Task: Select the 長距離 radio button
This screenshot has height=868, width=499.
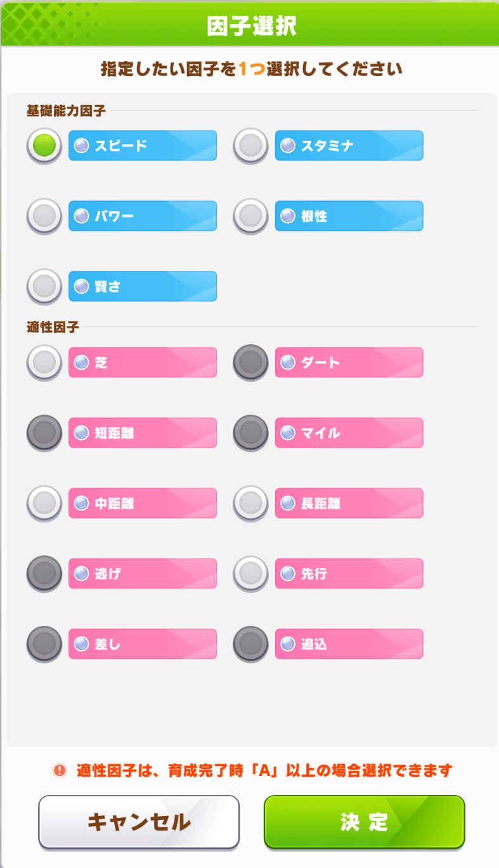Action: click(250, 503)
